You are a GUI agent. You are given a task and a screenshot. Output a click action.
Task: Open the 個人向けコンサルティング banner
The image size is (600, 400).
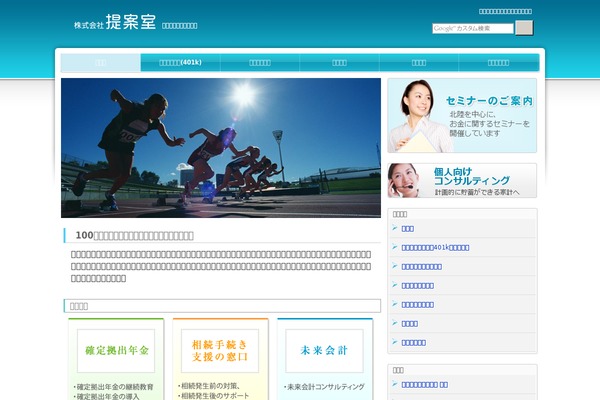462,180
